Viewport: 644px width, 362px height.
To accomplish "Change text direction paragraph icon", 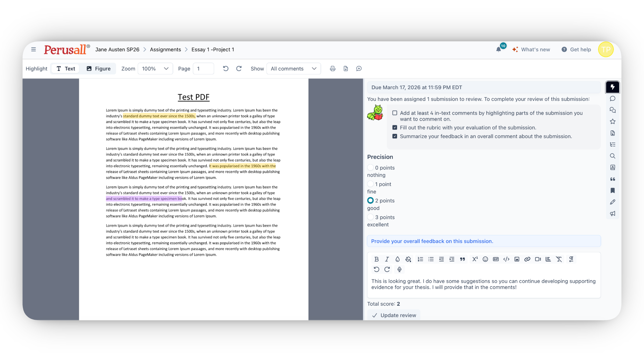I will (x=571, y=259).
